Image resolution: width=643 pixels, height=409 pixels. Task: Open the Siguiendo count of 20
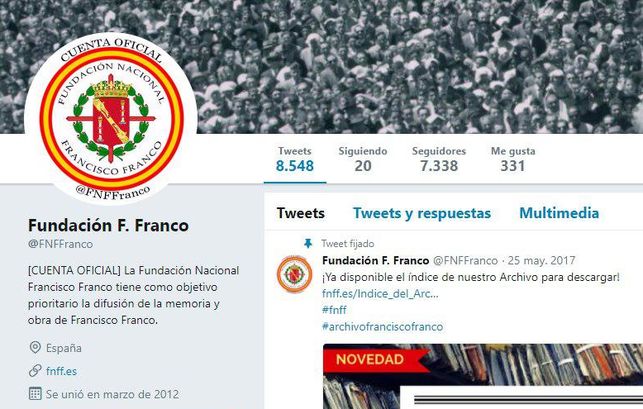(363, 159)
